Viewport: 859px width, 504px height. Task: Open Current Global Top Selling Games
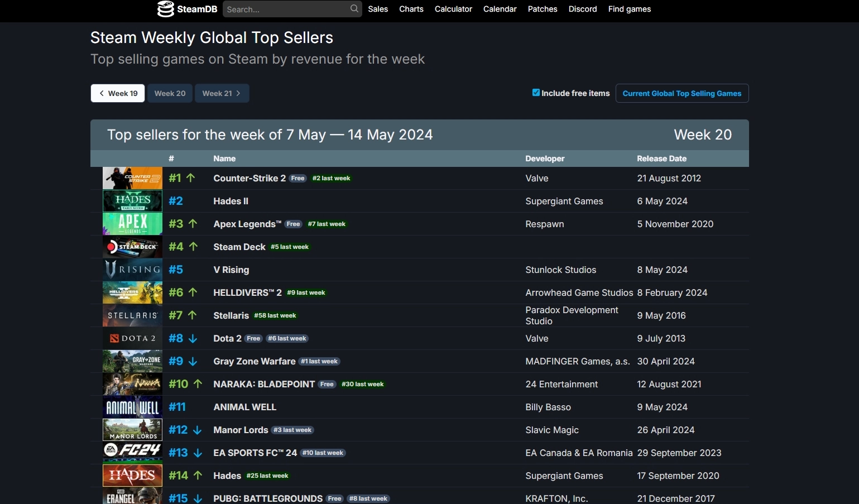pos(682,93)
